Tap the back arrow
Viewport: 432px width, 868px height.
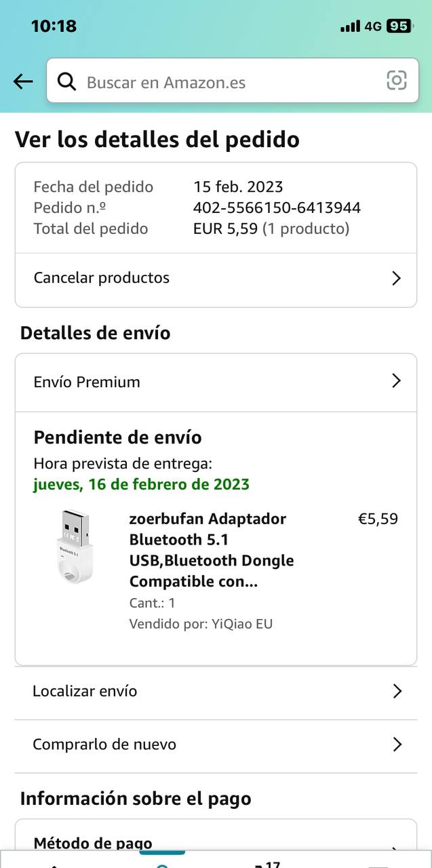(23, 82)
